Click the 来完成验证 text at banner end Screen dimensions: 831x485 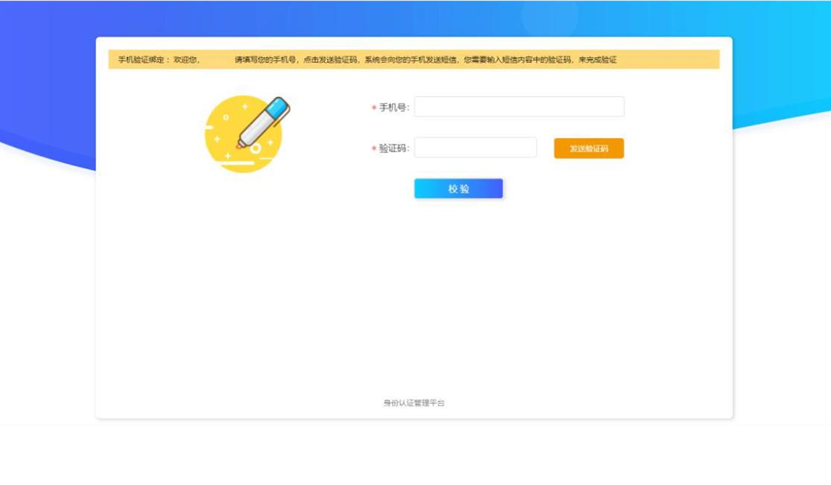click(x=597, y=60)
